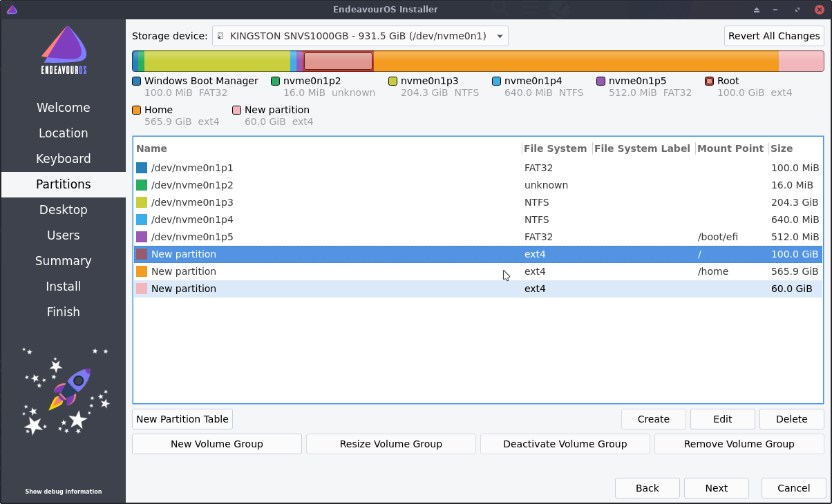Click the blue square beside /dev/nvme0n1p1

(x=142, y=167)
